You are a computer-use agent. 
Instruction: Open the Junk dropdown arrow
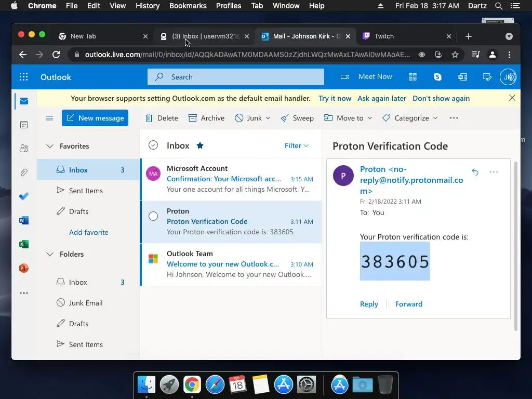[268, 118]
